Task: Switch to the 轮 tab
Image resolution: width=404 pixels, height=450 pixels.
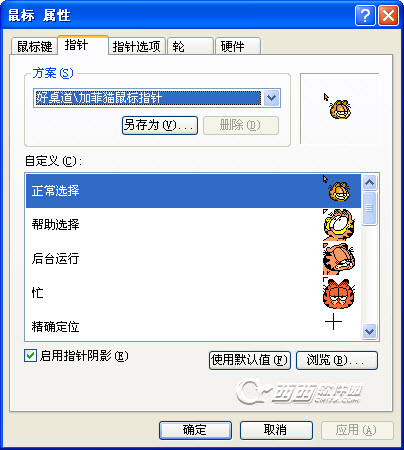Action: point(190,46)
